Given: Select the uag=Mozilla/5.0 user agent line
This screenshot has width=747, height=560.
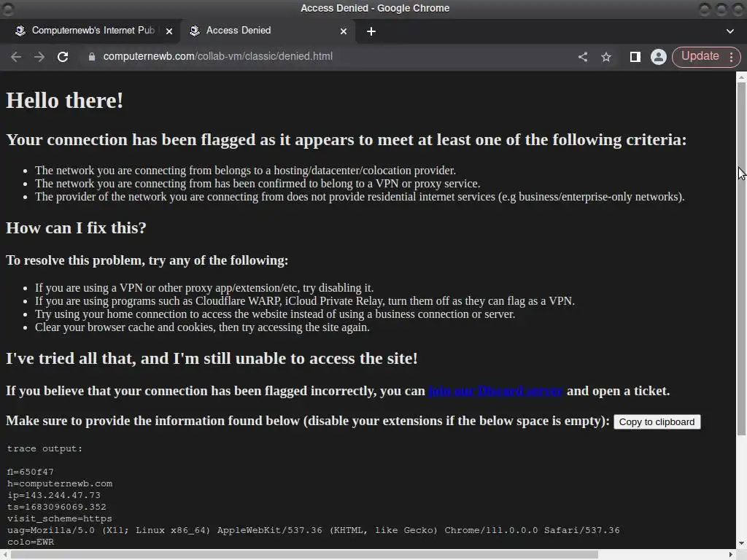Looking at the screenshot, I should [x=314, y=531].
